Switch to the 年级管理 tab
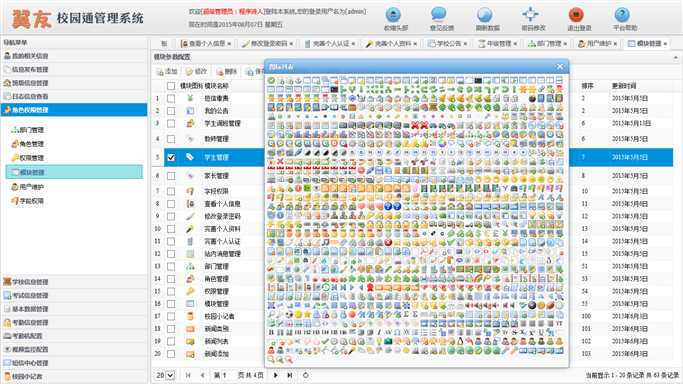683x384 pixels. pyautogui.click(x=497, y=44)
